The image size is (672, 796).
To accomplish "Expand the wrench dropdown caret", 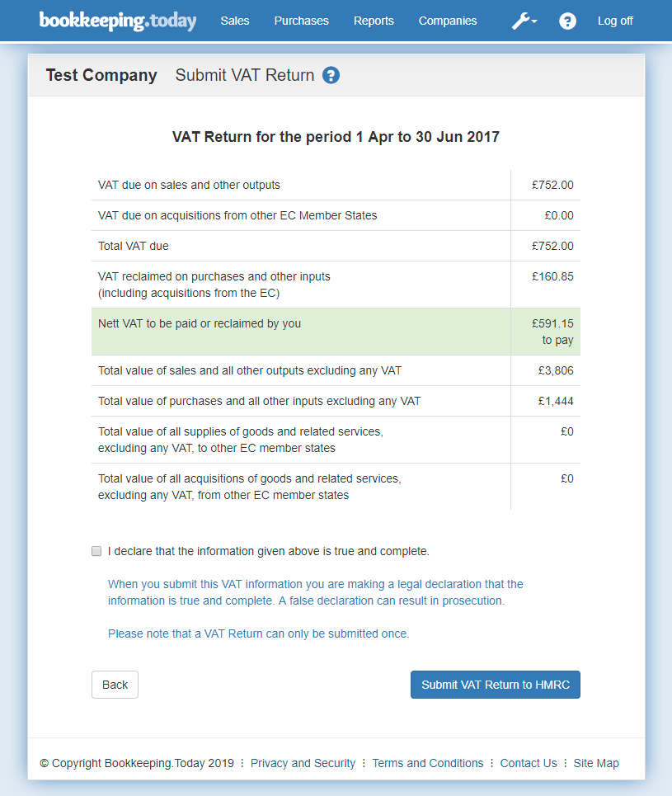I will (x=535, y=22).
